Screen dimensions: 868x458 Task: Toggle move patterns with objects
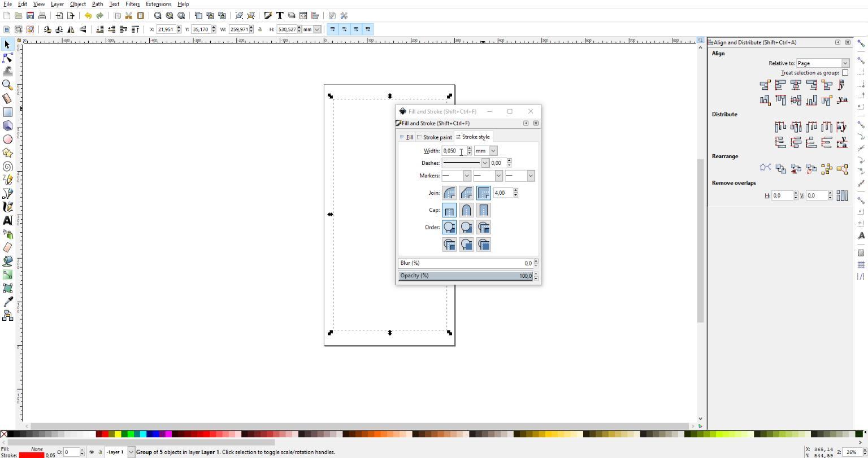pyautogui.click(x=368, y=29)
